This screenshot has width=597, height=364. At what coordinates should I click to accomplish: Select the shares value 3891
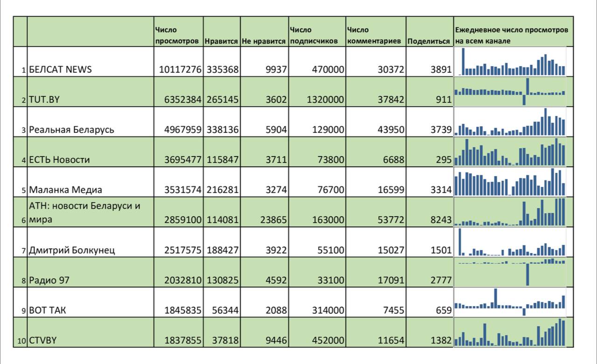coord(441,70)
